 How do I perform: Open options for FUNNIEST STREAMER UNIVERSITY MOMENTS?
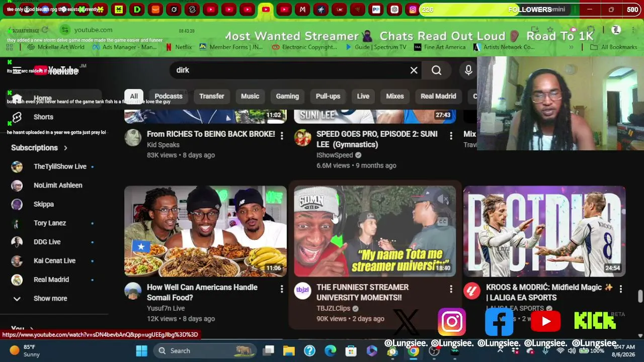pyautogui.click(x=451, y=289)
